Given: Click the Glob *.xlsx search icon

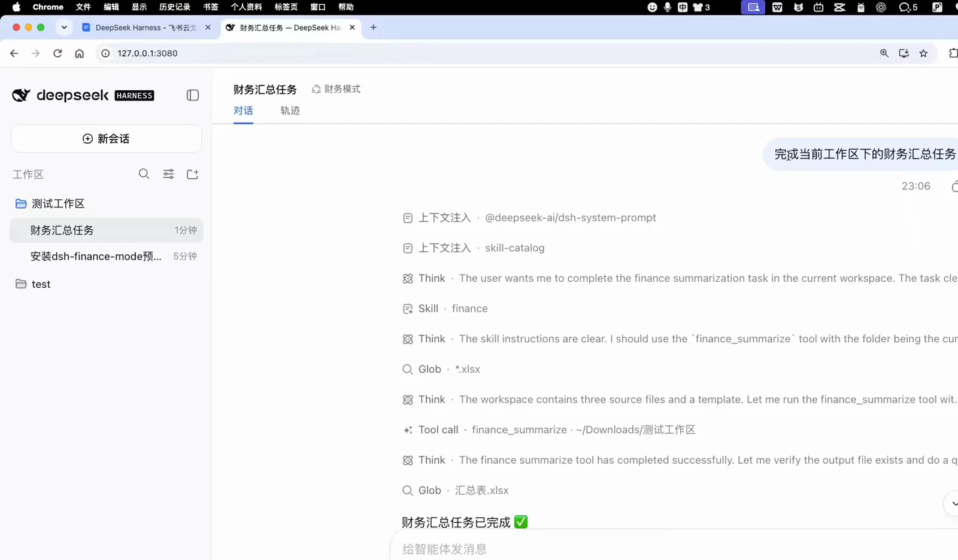Looking at the screenshot, I should coord(408,369).
